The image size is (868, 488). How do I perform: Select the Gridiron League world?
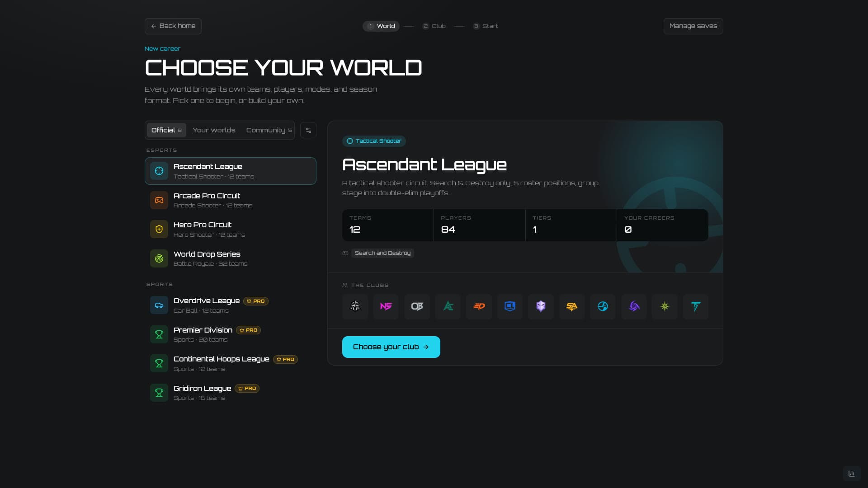(231, 393)
